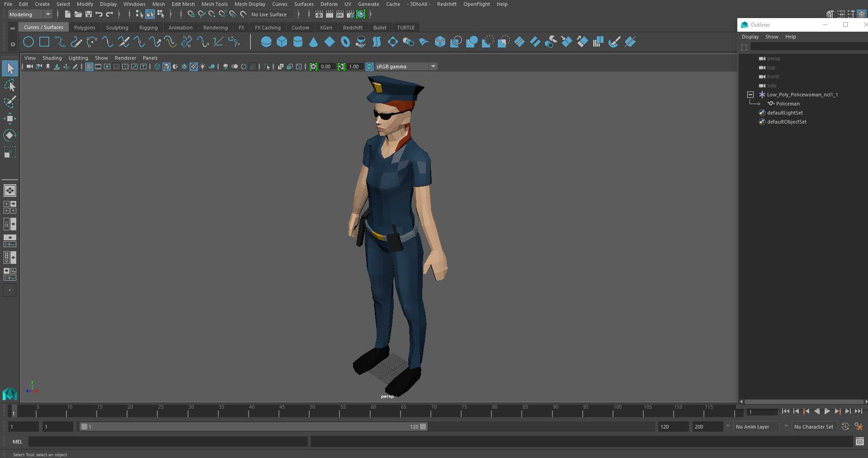The width and height of the screenshot is (868, 458).
Task: Toggle use all lights in viewport
Action: tap(203, 67)
